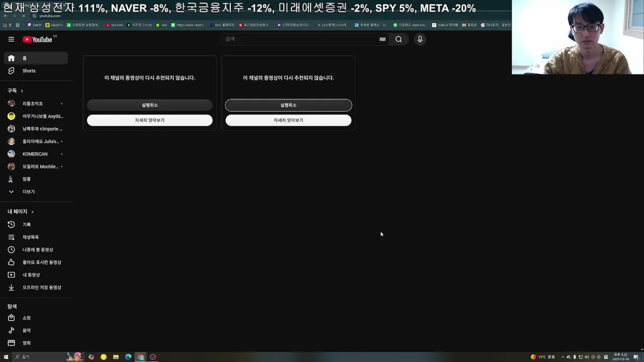This screenshot has width=644, height=362.
Task: Click the music note icon beside 음악
Action: (x=11, y=330)
